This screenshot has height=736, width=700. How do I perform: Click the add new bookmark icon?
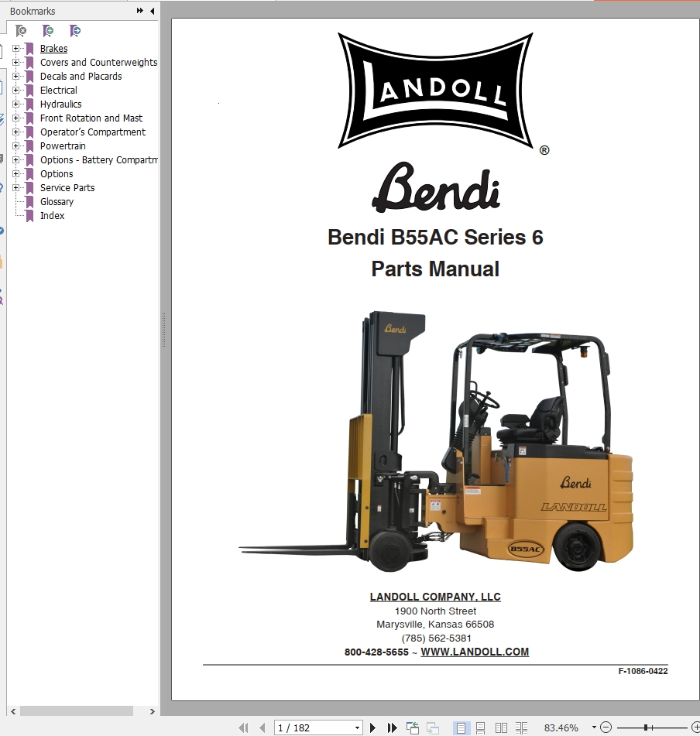click(x=48, y=31)
